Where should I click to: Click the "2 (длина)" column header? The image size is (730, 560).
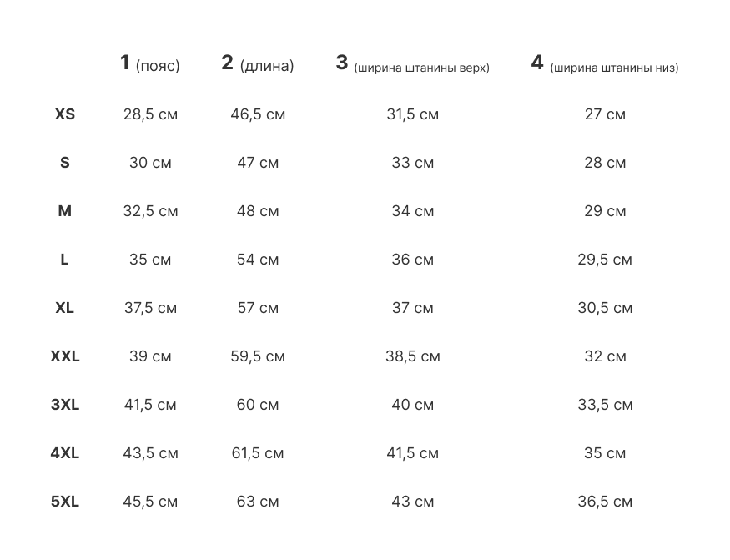pos(258,64)
